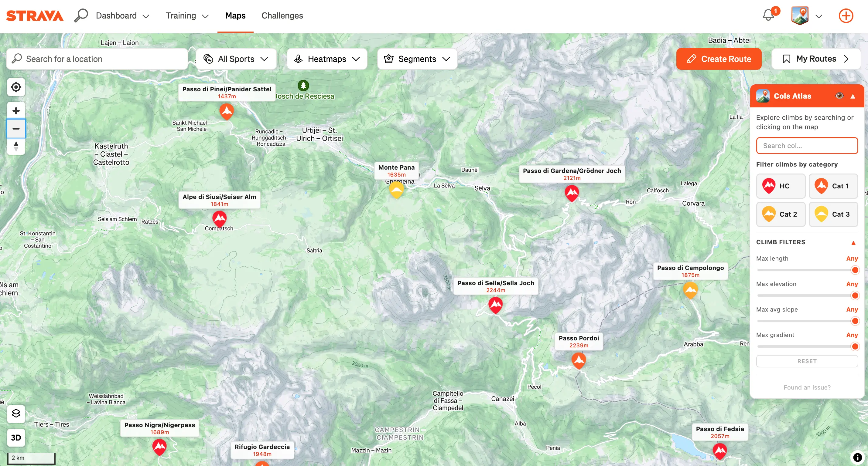Screen dimensions: 868x466
Task: Zoom out on the map
Action: click(x=16, y=129)
